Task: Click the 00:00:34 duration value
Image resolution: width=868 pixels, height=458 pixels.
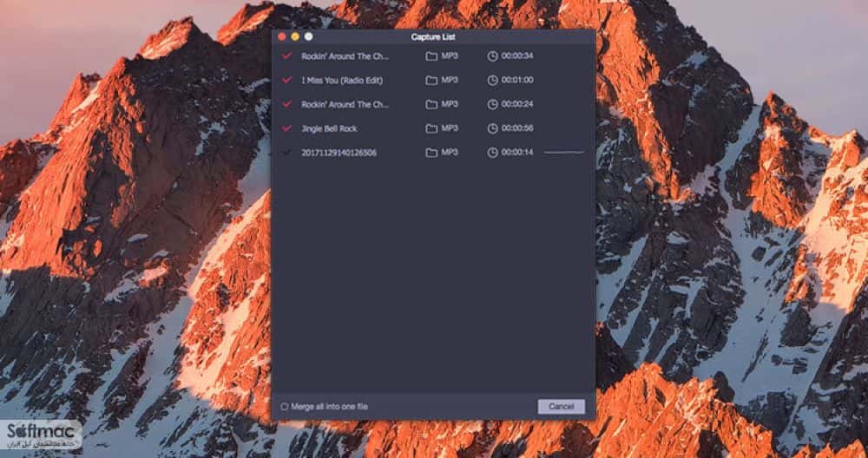Action: [x=517, y=56]
